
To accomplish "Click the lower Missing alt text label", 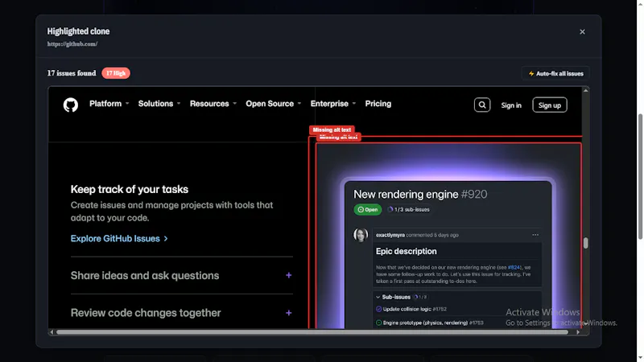I will 338,138.
